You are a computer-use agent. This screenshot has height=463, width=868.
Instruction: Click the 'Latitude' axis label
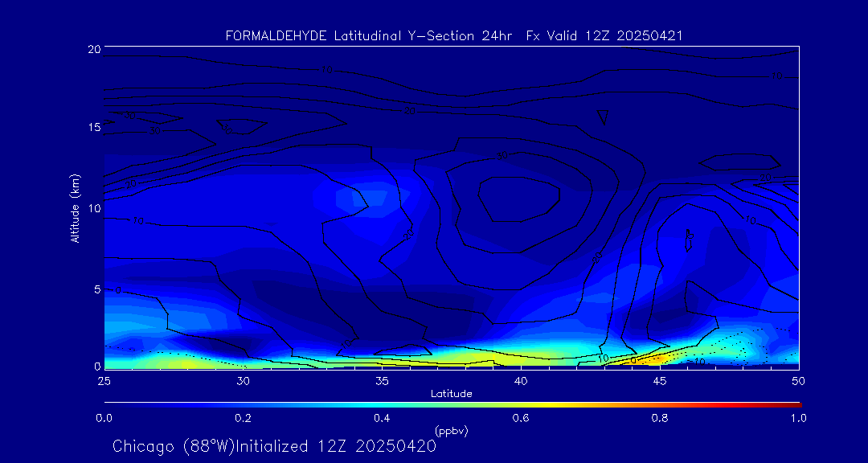point(452,394)
